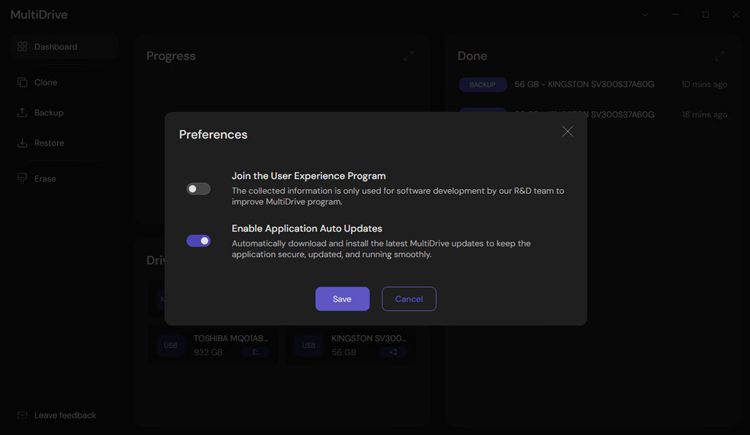The width and height of the screenshot is (750, 435).
Task: Expand the Progress panel
Action: (x=408, y=56)
